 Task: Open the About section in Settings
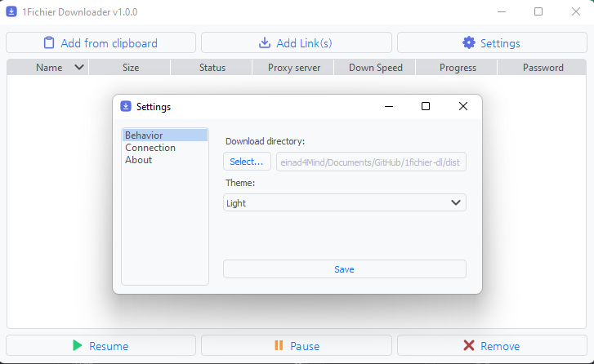(x=165, y=160)
